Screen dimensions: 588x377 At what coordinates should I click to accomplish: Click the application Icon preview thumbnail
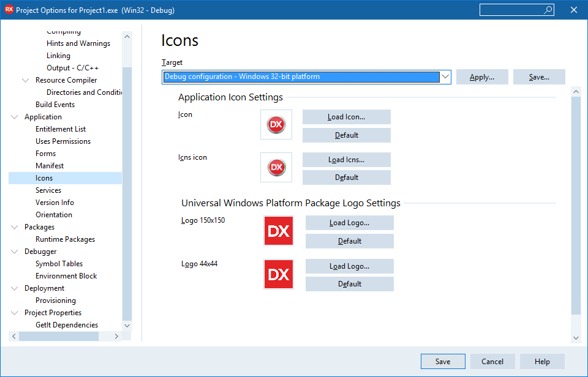point(276,124)
